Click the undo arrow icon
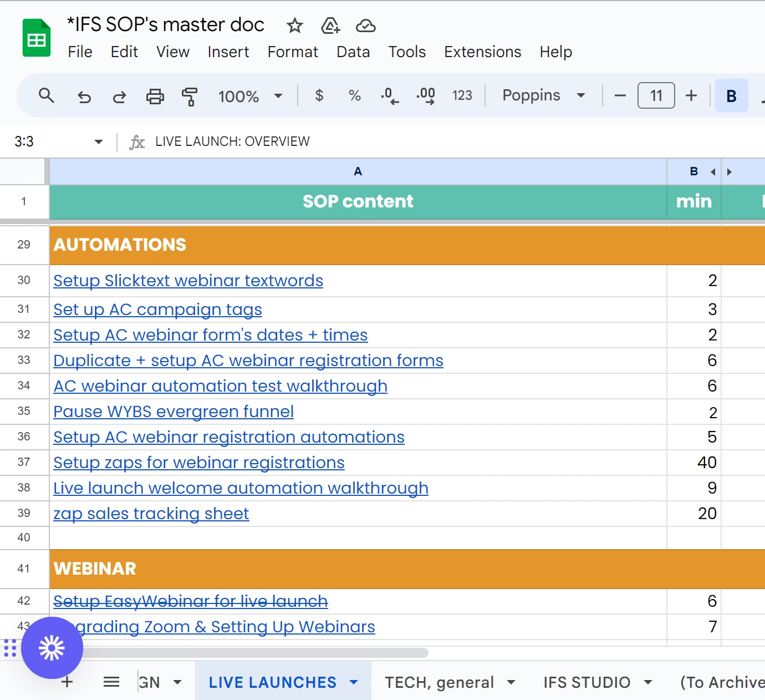 pyautogui.click(x=84, y=97)
